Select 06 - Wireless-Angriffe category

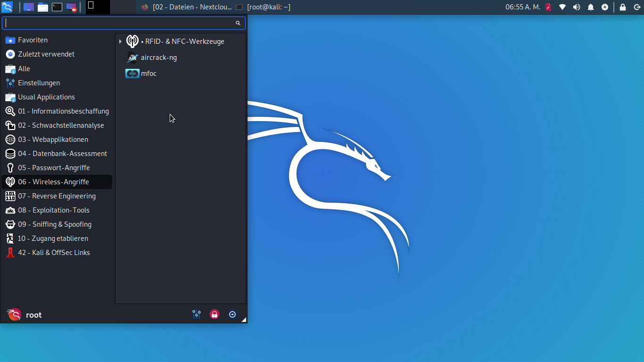[x=57, y=182]
